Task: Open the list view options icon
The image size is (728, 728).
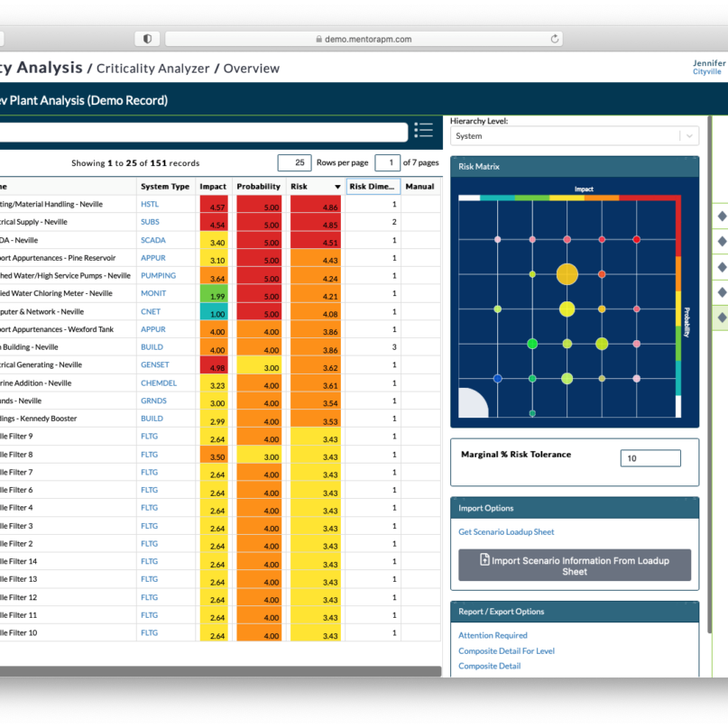Action: click(423, 131)
